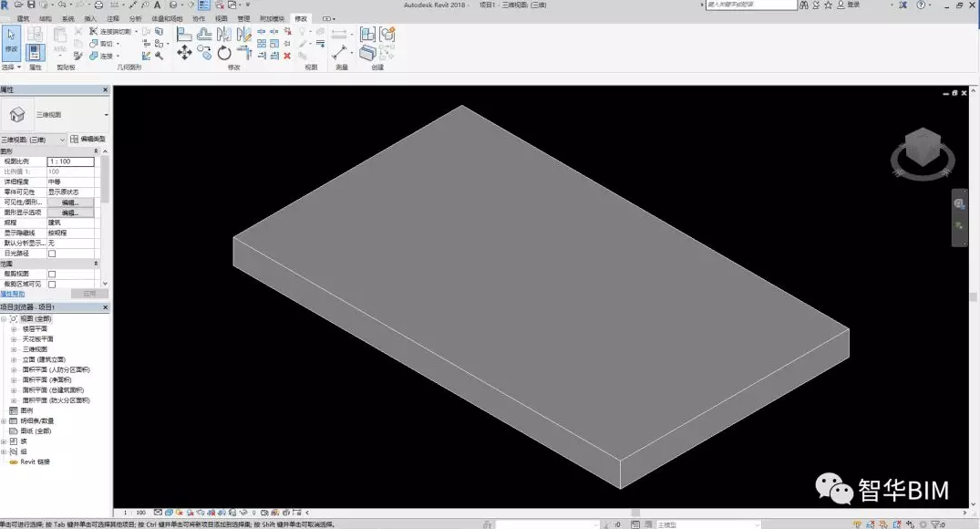Expand the 明细表/数量 node
Screen dimensions: 980x529
(x=4, y=420)
